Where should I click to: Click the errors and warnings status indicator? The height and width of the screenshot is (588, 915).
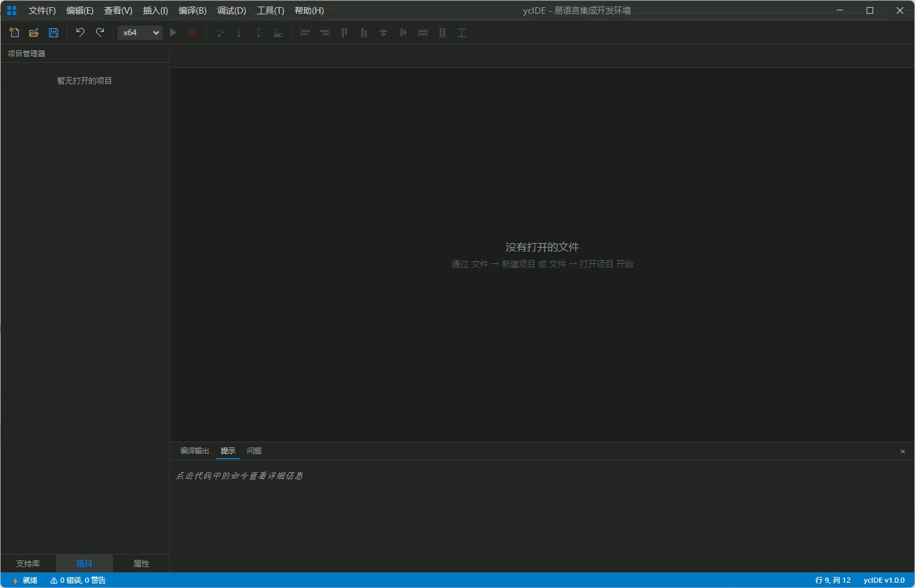pyautogui.click(x=78, y=580)
